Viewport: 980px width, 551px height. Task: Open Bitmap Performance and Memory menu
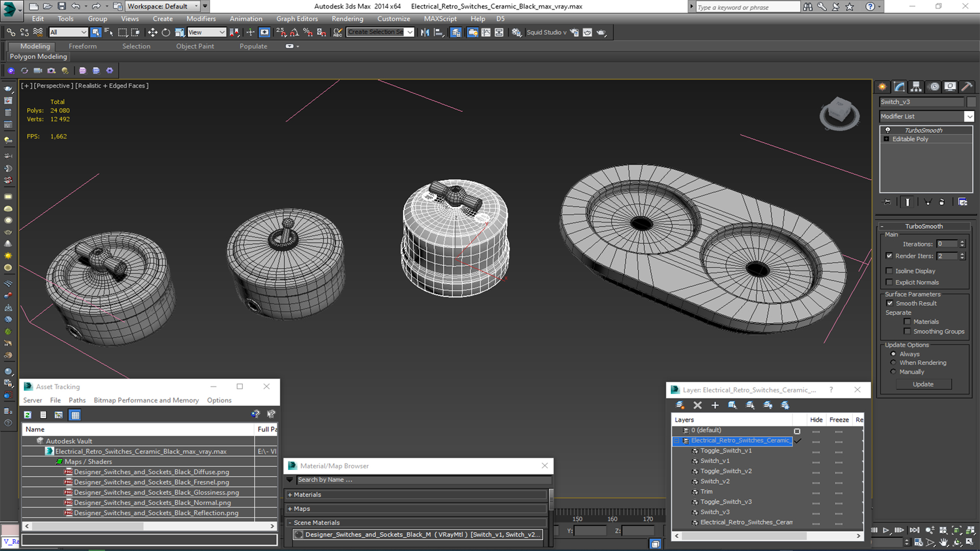click(x=146, y=400)
